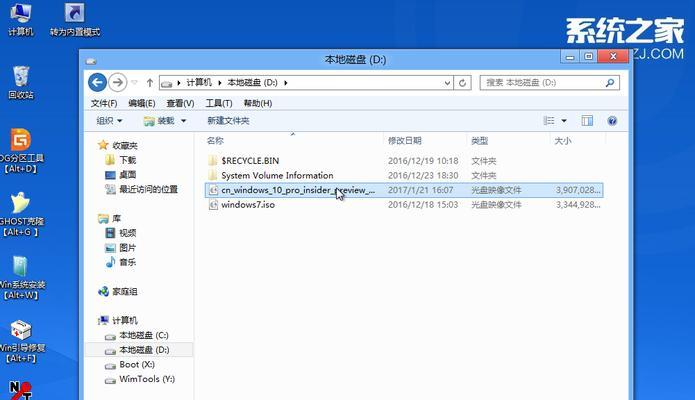This screenshot has height=400, width=695.
Task: Select 库 in the navigation pane
Action: click(x=116, y=218)
